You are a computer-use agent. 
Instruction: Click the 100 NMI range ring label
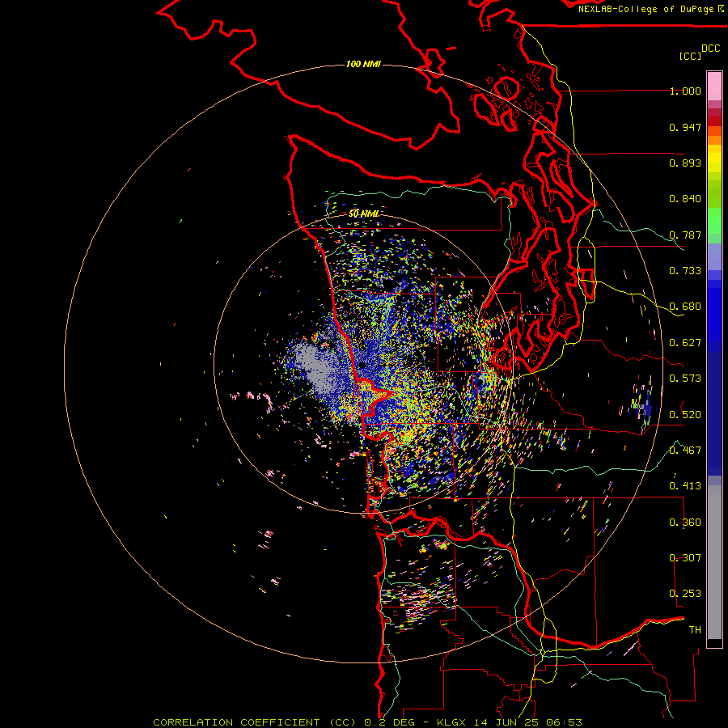point(363,64)
